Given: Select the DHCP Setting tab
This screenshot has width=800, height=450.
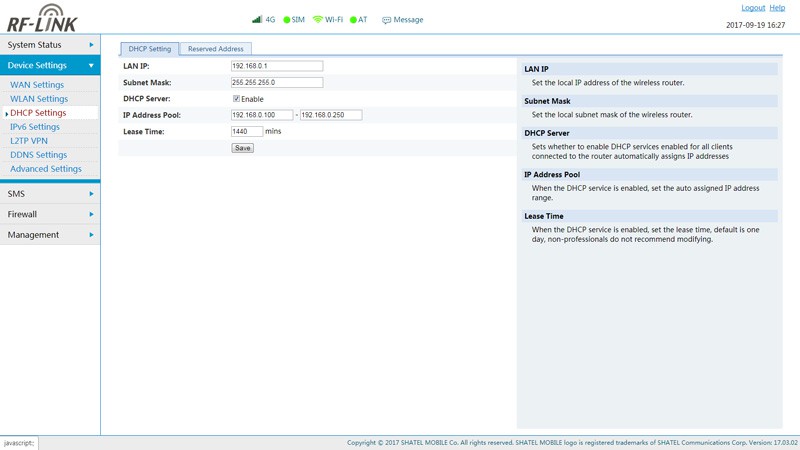Looking at the screenshot, I should (x=150, y=48).
